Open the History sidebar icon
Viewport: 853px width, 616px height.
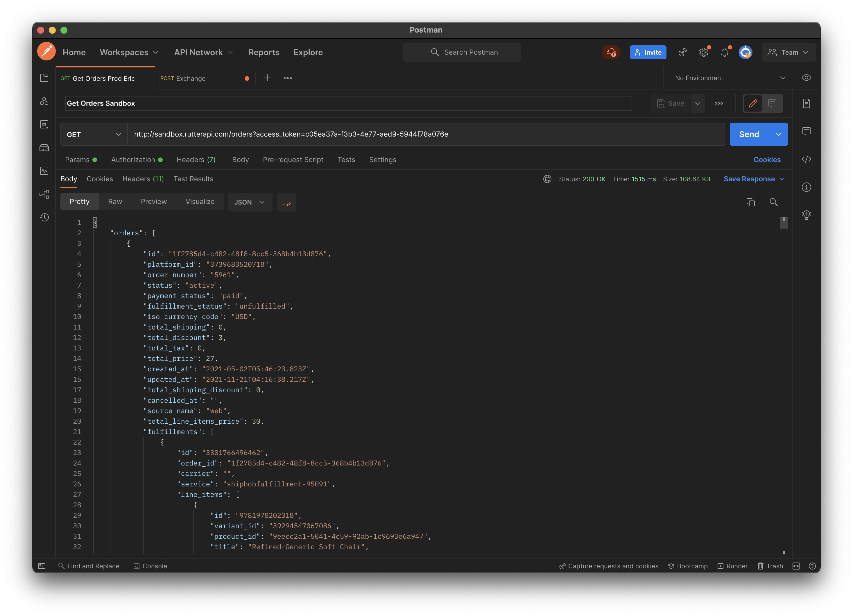(x=44, y=217)
